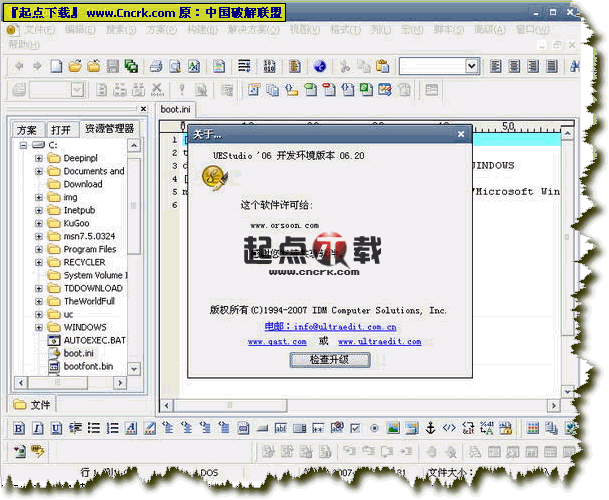This screenshot has width=609, height=500.
Task: Expand the Deepinpl folder node
Action: (39, 158)
